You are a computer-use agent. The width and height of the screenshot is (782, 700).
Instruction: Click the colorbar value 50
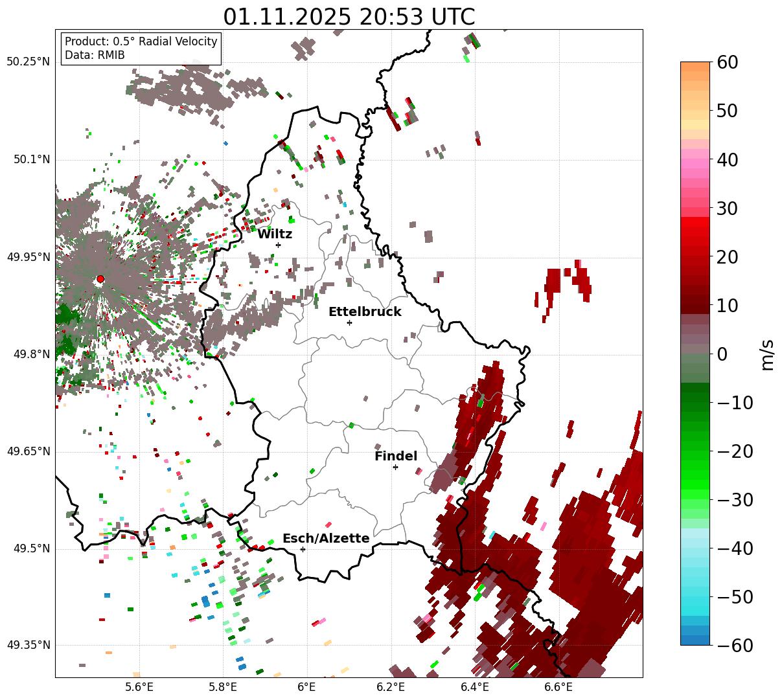tap(726, 111)
